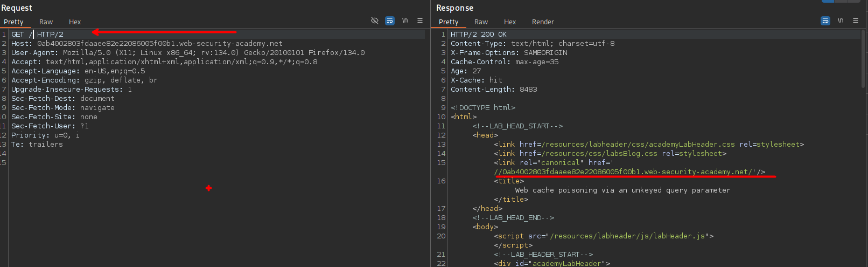Toggle the eye-slash icon in Request panel
The width and height of the screenshot is (868, 267).
point(375,20)
